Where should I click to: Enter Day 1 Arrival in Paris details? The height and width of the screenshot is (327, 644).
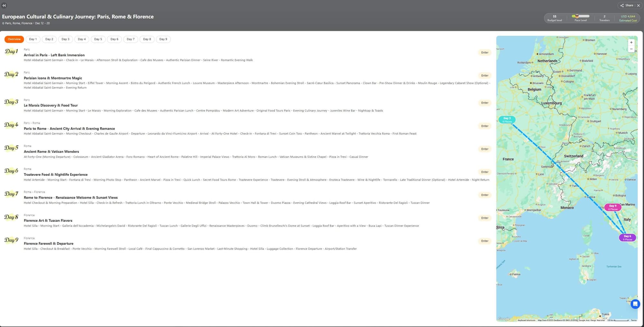pyautogui.click(x=485, y=53)
